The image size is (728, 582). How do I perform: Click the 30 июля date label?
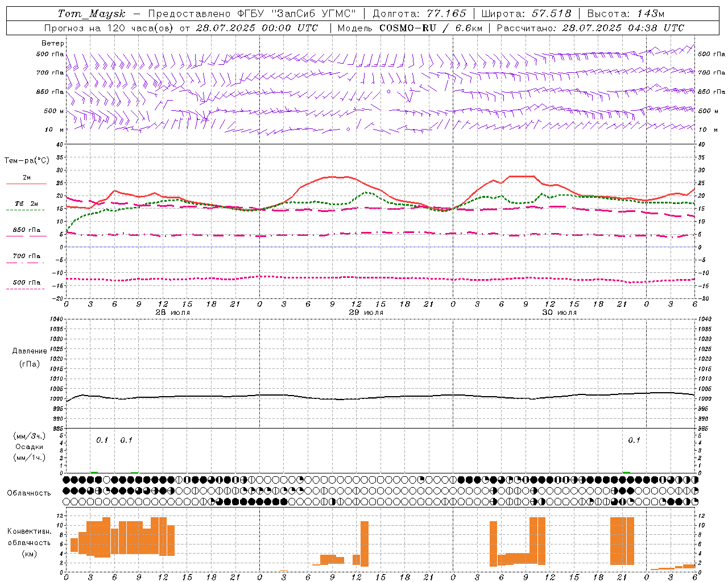pos(559,313)
